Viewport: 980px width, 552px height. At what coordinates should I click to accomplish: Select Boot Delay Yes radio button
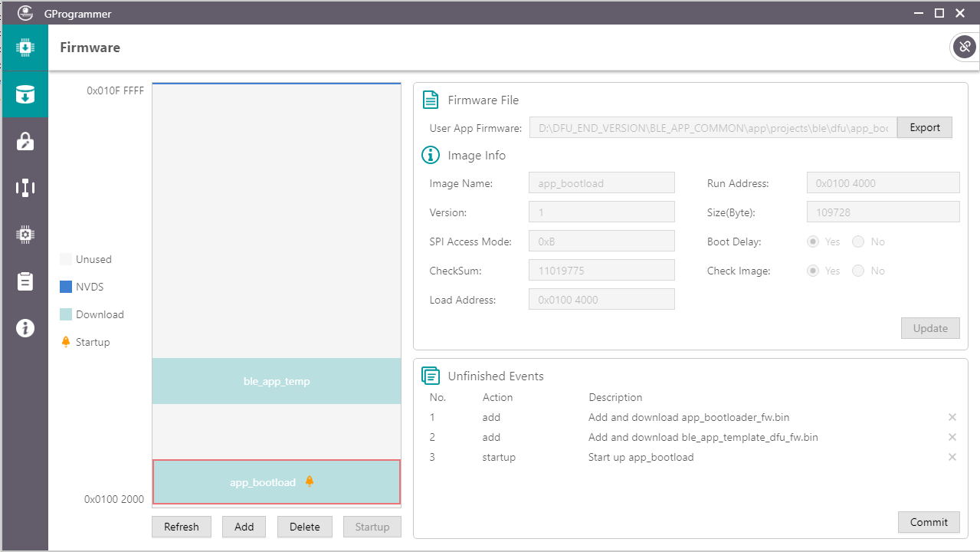tap(813, 242)
